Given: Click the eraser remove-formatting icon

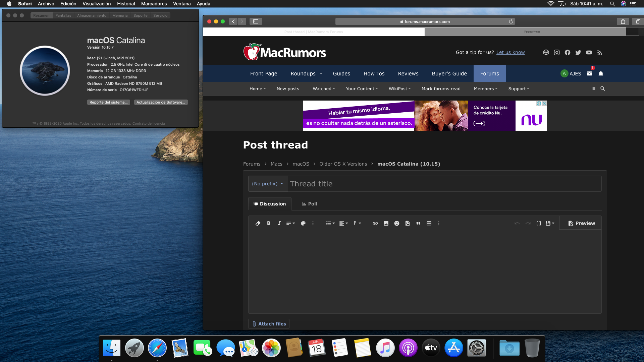Looking at the screenshot, I should [258, 223].
